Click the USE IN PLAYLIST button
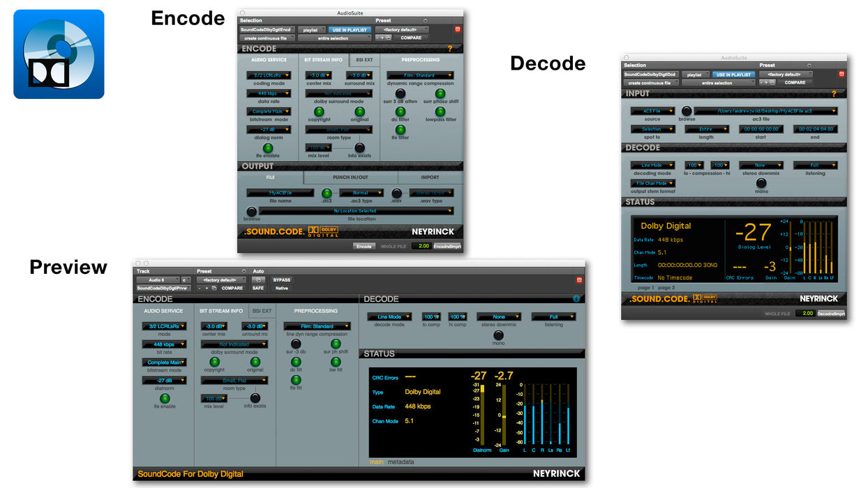868x488 pixels. click(x=350, y=29)
